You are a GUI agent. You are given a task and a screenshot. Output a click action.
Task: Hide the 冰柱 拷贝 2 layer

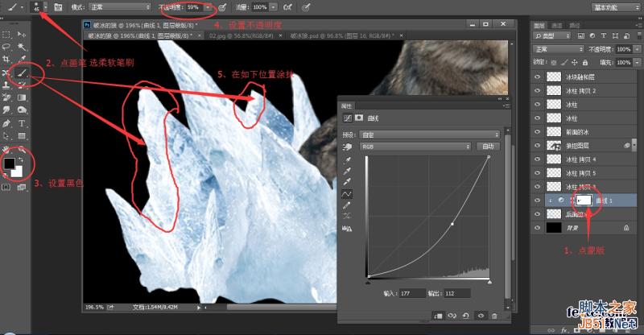tap(537, 90)
